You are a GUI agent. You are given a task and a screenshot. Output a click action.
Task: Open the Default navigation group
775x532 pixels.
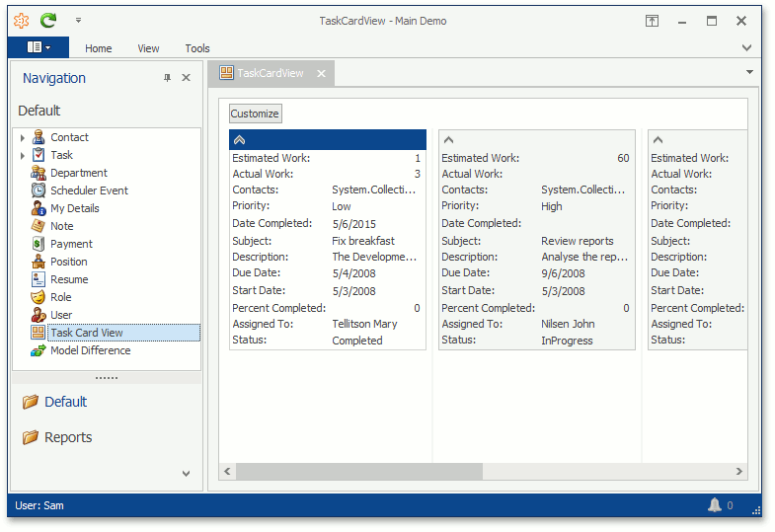[x=66, y=402]
